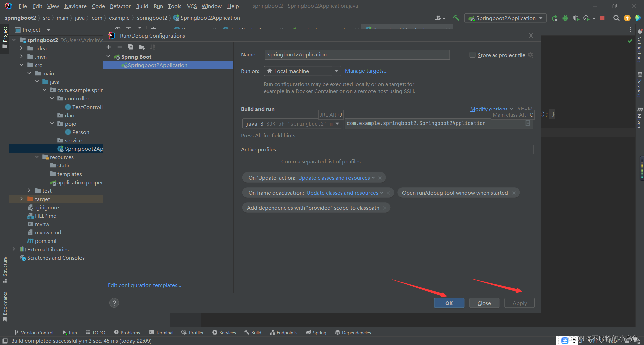This screenshot has height=345, width=644.
Task: Remove Open run/debug tool window chip
Action: 514,193
